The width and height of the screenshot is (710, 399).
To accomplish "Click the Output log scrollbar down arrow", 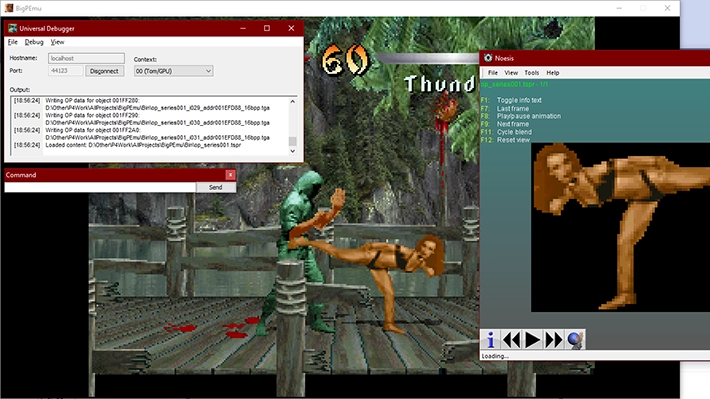I will (x=293, y=151).
